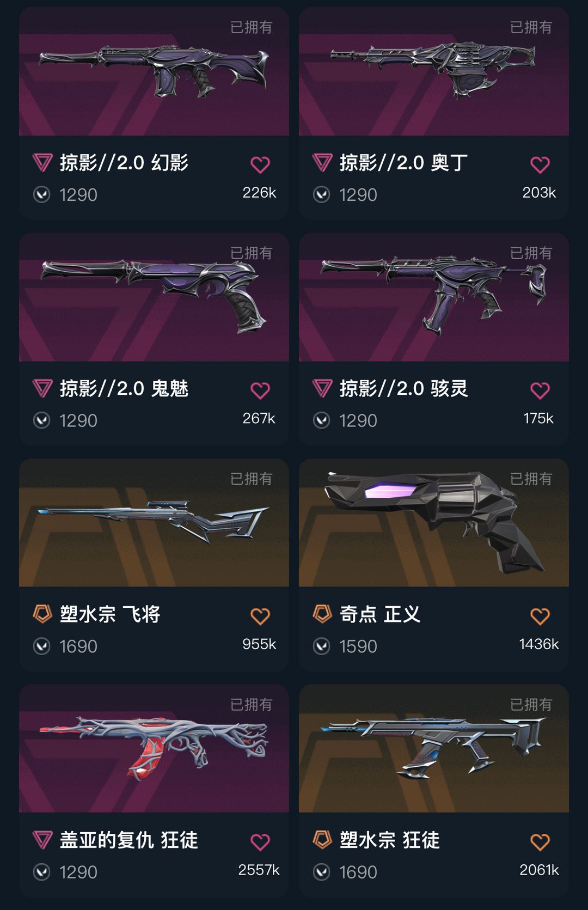
Task: Open 塑水宗 狂徒 skin title
Action: point(390,840)
